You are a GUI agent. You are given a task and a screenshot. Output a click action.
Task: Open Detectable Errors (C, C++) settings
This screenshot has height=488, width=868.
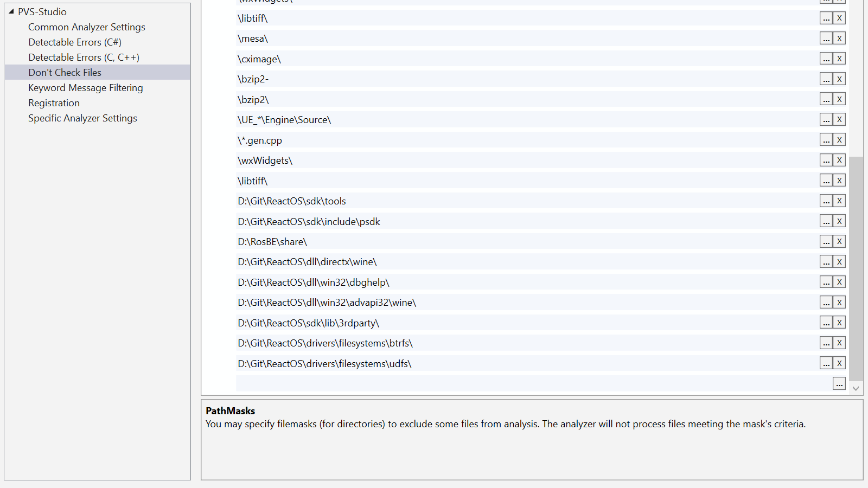(84, 57)
